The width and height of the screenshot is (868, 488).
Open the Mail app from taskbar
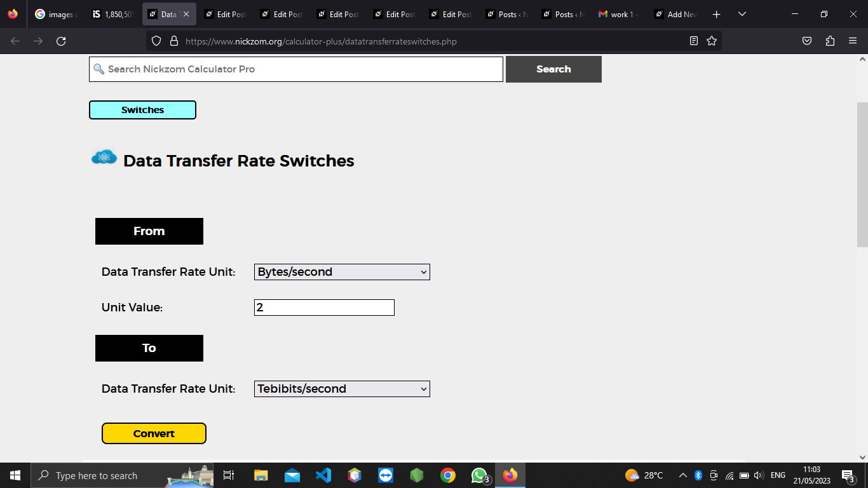[292, 475]
